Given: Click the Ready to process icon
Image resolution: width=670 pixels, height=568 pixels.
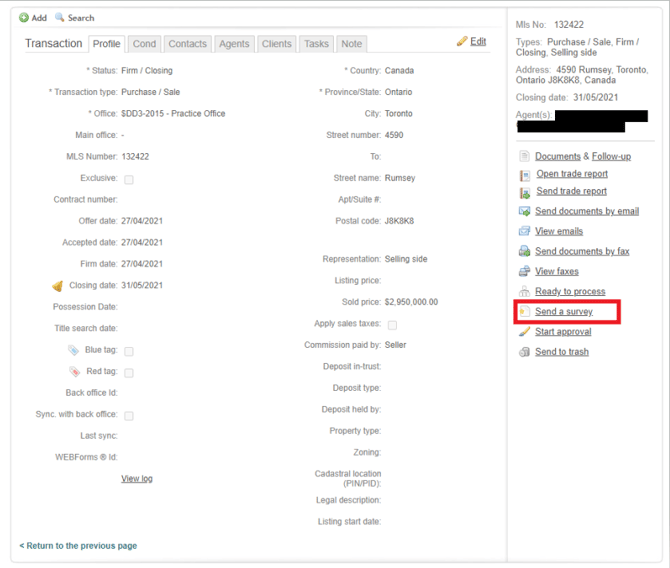Looking at the screenshot, I should pos(524,291).
